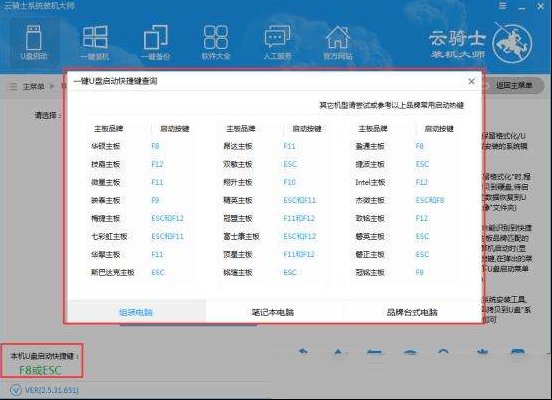Click the version check icon beside VER
The image size is (552, 400).
pos(15,390)
